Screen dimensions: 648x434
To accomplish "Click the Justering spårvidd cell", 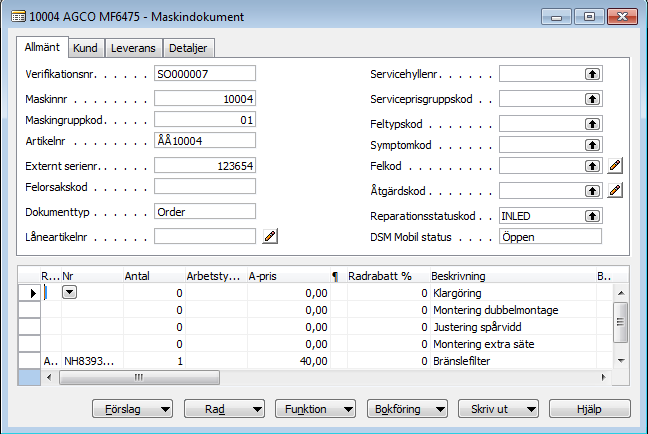I will click(x=513, y=327).
